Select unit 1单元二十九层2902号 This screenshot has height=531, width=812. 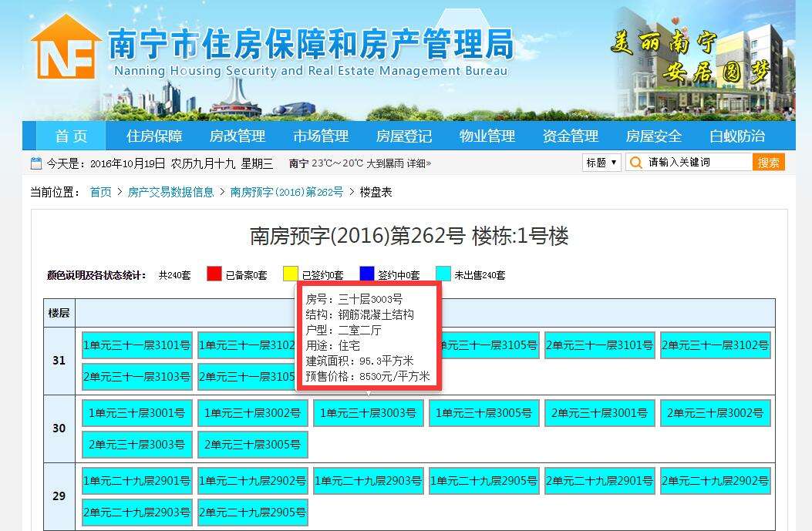click(x=253, y=481)
